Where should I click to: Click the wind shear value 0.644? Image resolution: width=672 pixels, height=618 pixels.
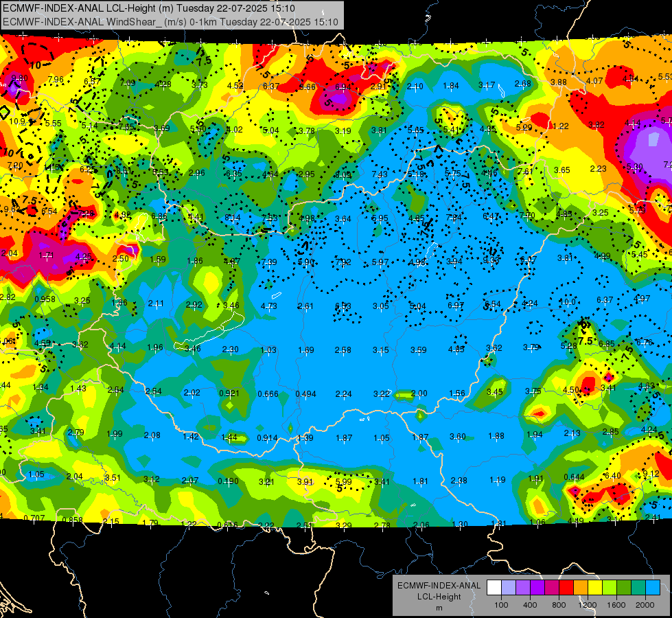coord(574,477)
